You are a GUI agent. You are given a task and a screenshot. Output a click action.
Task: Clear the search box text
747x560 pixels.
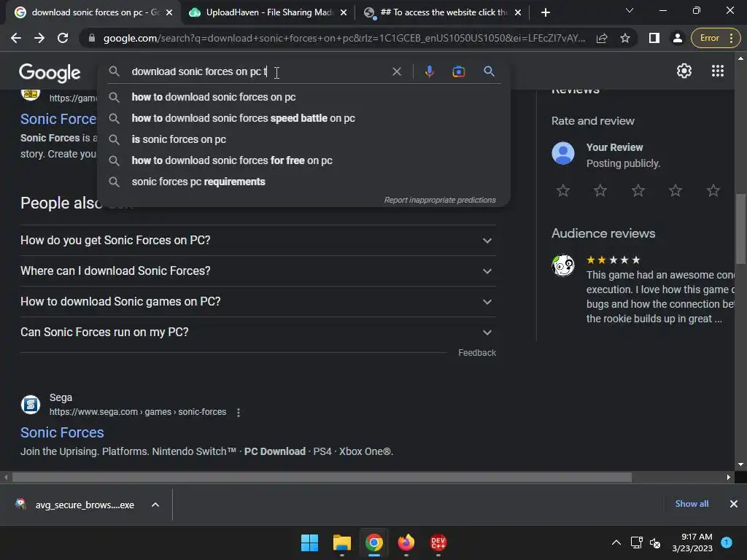coord(396,71)
